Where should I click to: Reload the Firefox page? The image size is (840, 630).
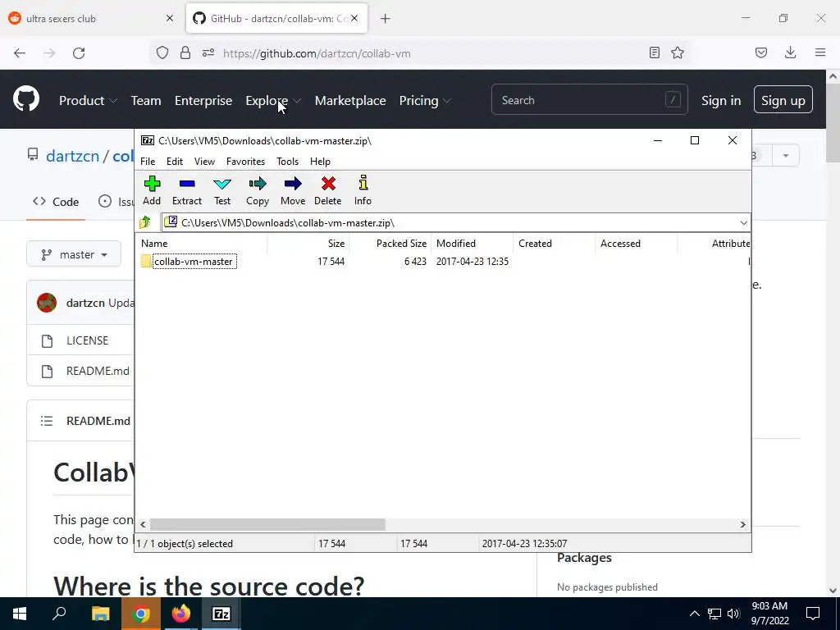point(79,53)
